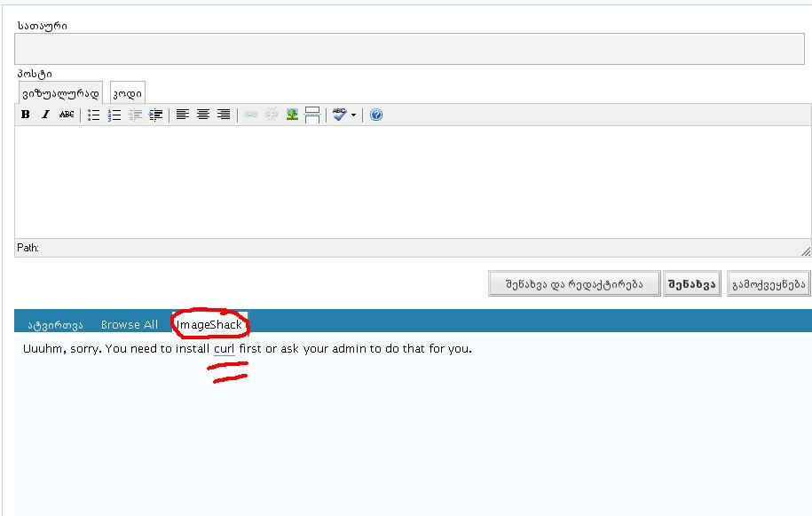Click the შენახვა save button
This screenshot has width=812, height=516.
(692, 284)
